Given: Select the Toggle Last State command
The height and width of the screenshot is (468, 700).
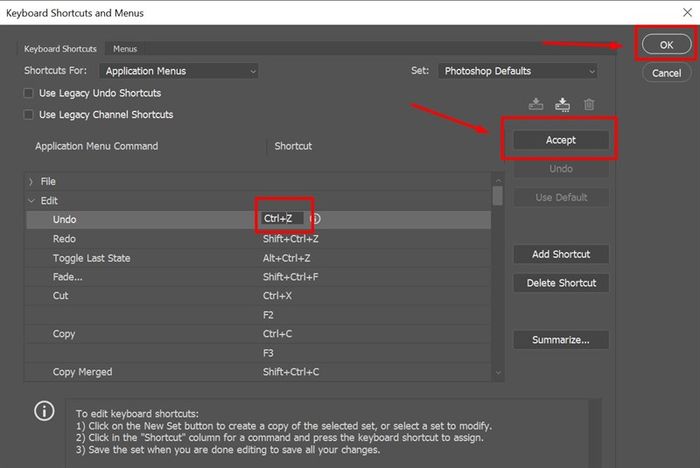Looking at the screenshot, I should pos(258,258).
